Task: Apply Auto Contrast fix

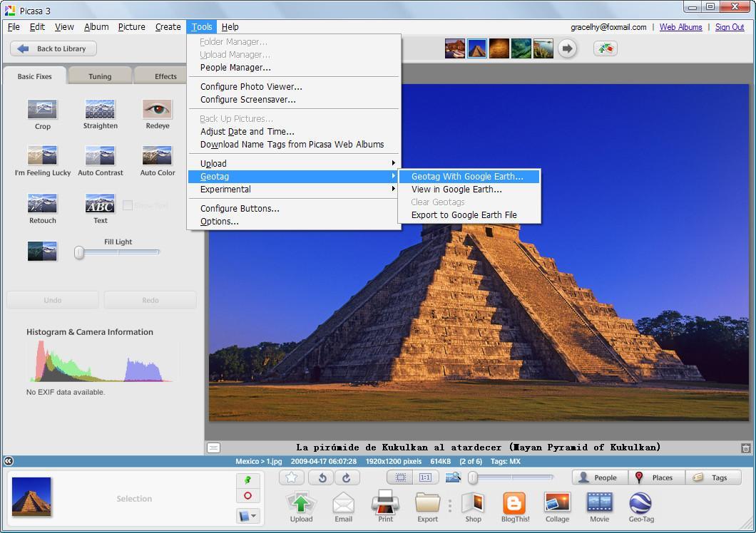Action: (x=100, y=155)
